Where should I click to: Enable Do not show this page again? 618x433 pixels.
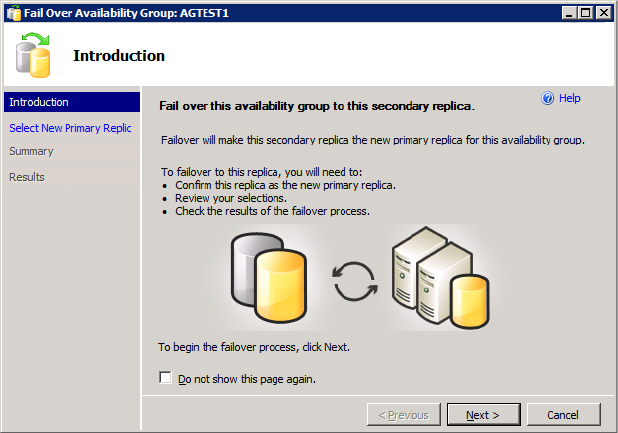(x=166, y=378)
